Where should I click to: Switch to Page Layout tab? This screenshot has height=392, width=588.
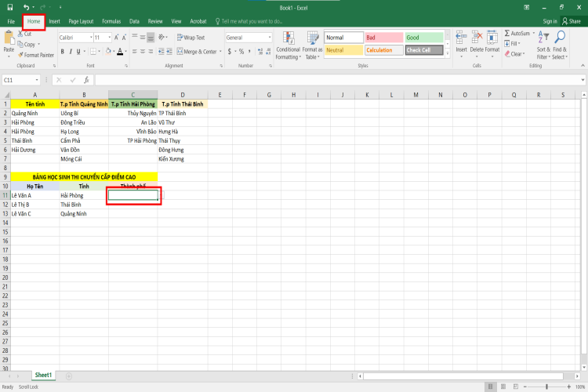point(81,21)
